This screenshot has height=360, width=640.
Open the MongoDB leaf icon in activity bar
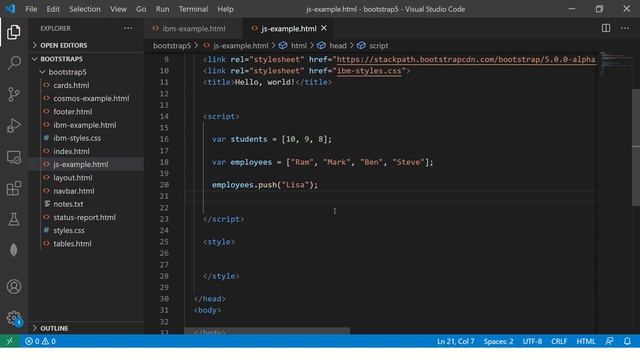[13, 250]
